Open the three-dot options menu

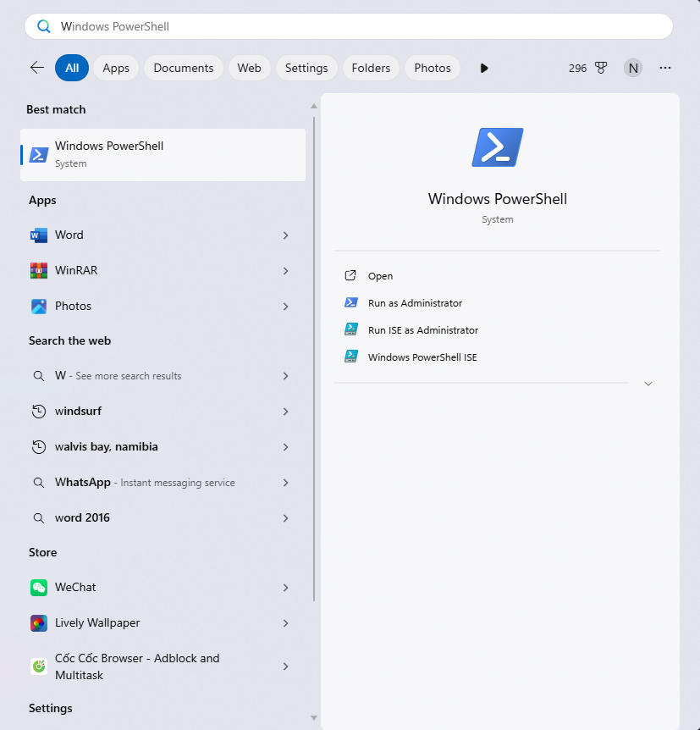(x=665, y=68)
